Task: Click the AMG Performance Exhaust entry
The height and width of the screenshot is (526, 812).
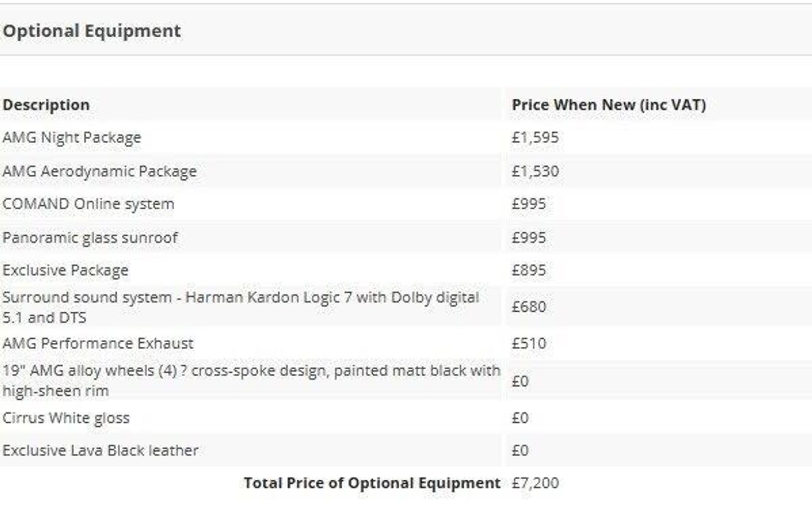Action: pos(98,343)
